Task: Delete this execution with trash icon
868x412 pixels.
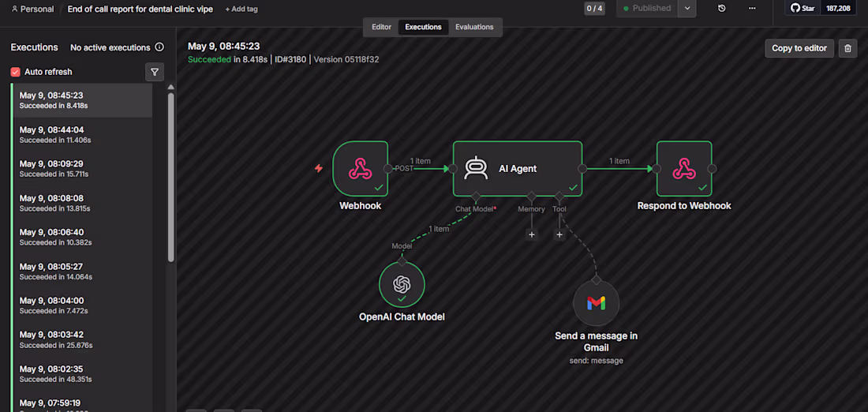Action: click(847, 48)
